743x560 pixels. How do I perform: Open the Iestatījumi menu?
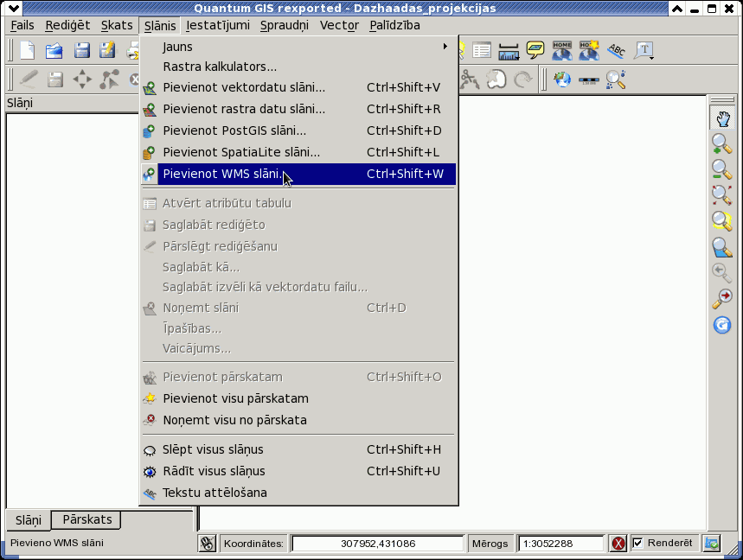pos(218,25)
